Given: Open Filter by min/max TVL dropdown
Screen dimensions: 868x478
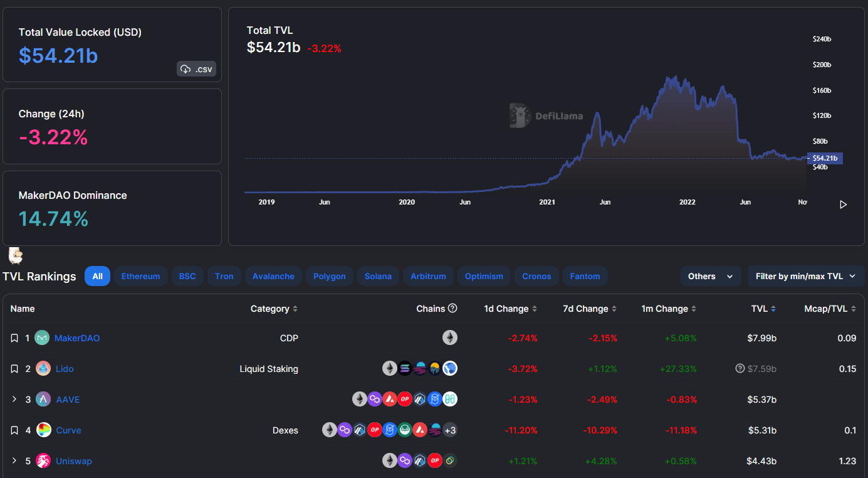Looking at the screenshot, I should 805,276.
